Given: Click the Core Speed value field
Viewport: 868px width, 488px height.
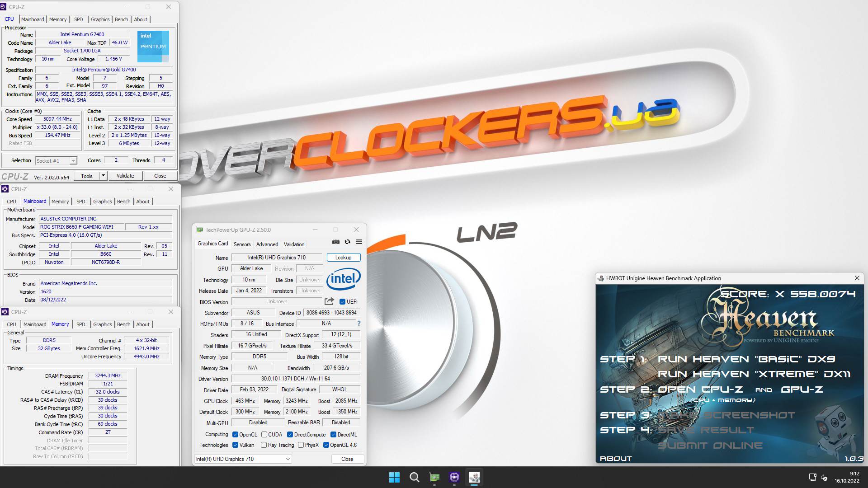Looking at the screenshot, I should point(57,119).
